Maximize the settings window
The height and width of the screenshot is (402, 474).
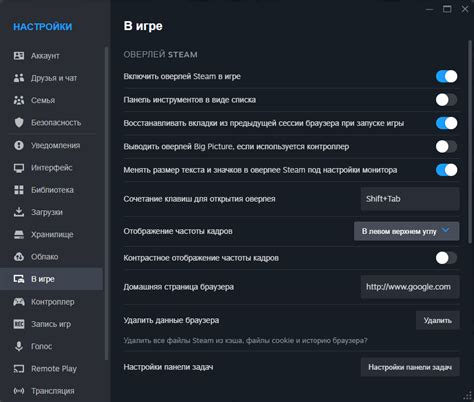point(447,9)
